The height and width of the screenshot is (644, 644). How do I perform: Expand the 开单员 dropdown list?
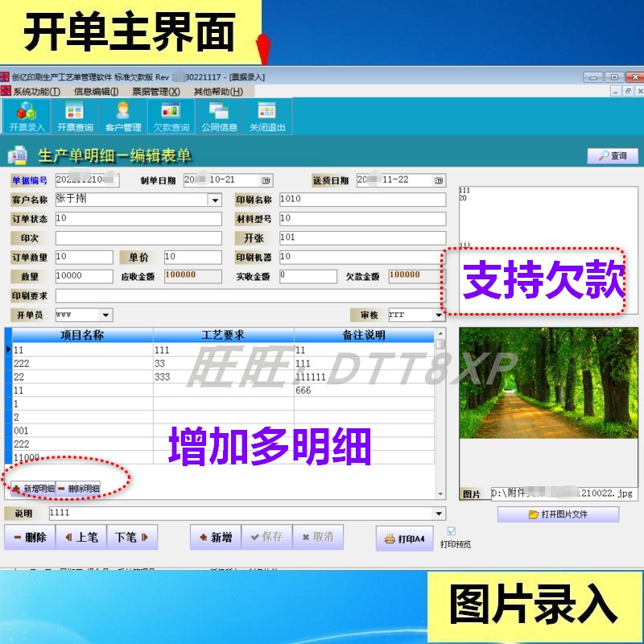[x=105, y=315]
